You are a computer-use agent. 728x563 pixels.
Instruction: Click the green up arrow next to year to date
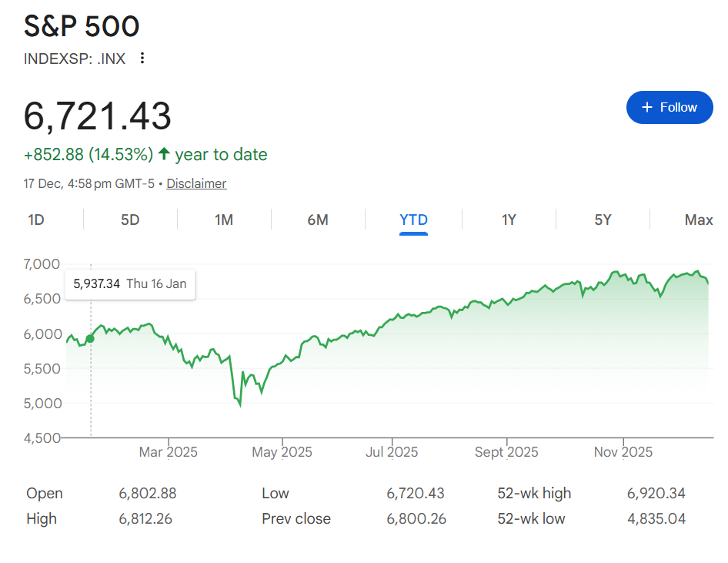tap(164, 154)
